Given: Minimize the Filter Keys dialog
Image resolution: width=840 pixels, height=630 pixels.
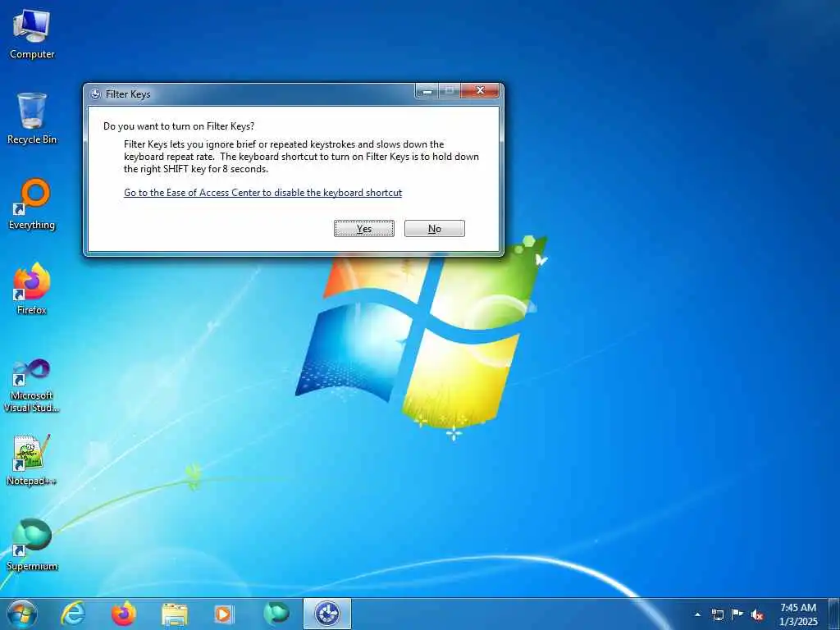Looking at the screenshot, I should (x=427, y=90).
